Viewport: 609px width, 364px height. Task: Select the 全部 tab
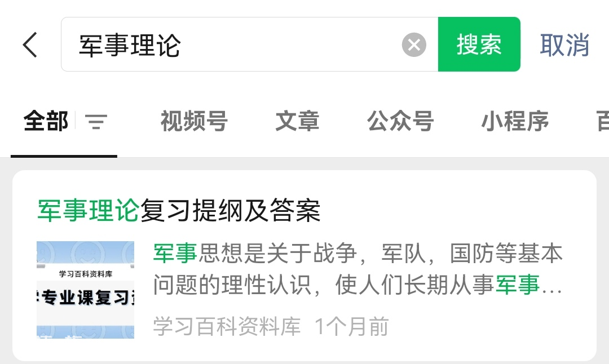click(x=46, y=121)
